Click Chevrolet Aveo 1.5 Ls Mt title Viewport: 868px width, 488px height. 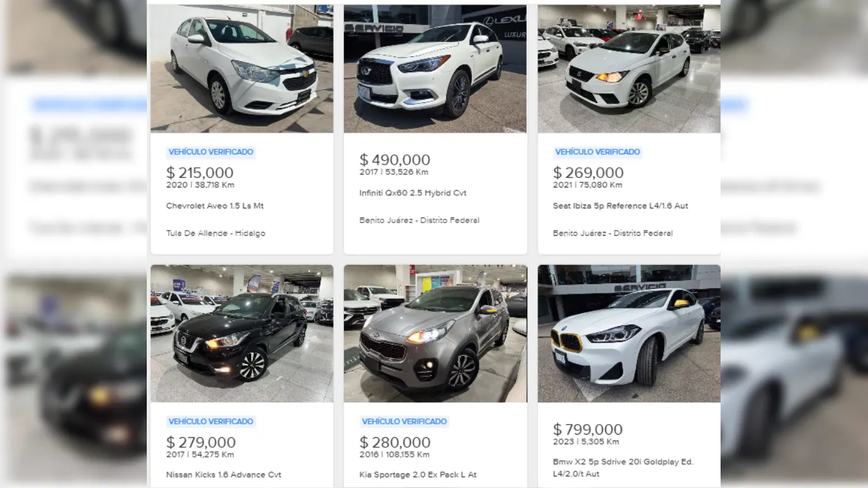click(215, 206)
